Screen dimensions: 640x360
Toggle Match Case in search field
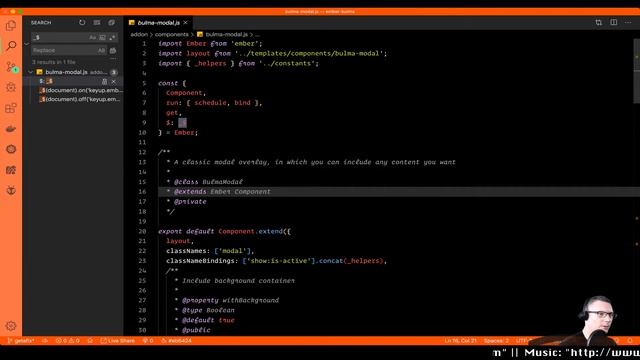coord(92,38)
